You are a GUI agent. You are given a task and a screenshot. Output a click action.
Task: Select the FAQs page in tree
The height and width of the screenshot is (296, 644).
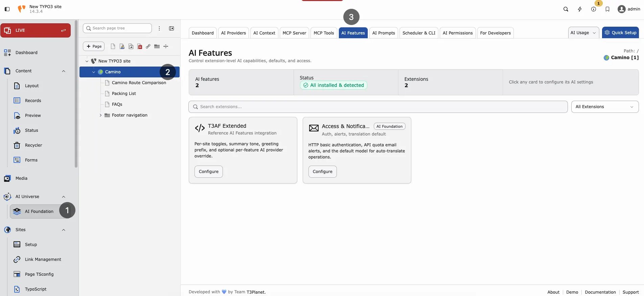point(117,104)
